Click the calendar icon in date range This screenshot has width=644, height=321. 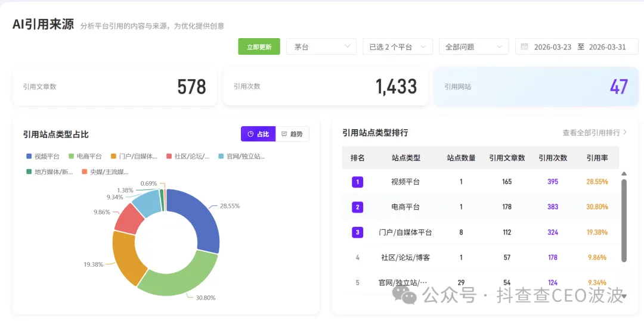tap(524, 46)
